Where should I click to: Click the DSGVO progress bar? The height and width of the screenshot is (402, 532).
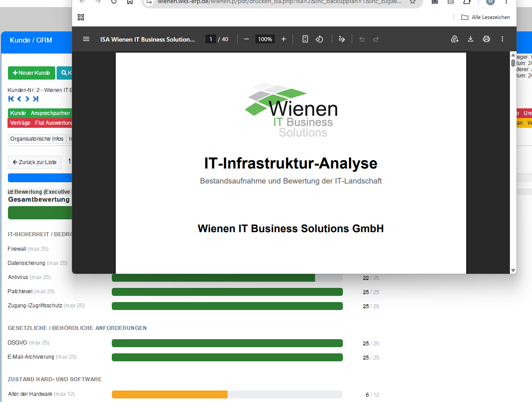pos(227,343)
